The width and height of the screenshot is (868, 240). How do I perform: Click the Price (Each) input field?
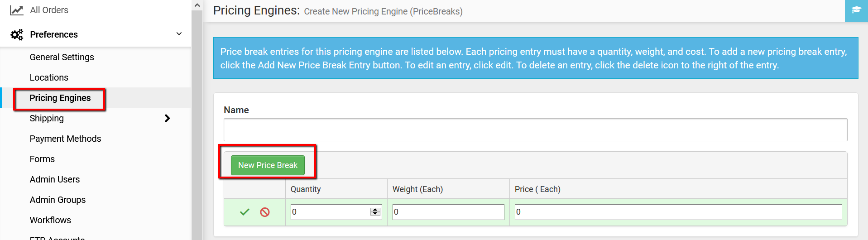point(678,212)
